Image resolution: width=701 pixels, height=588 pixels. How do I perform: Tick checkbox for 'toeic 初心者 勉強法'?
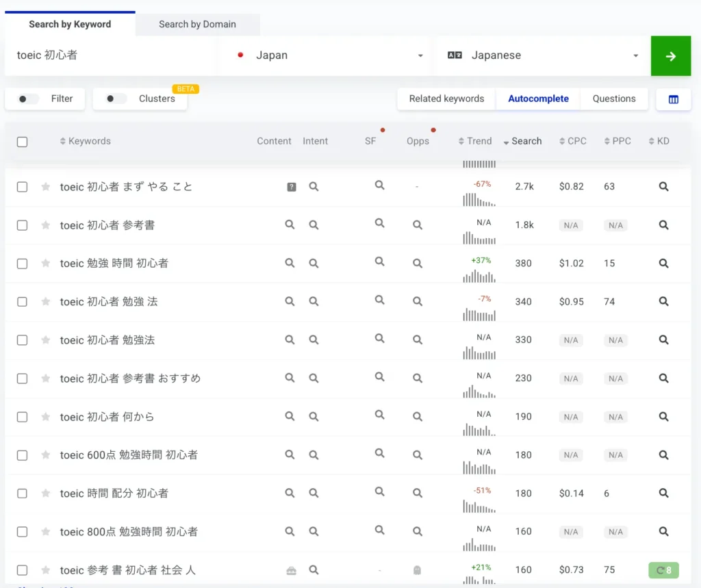point(22,340)
